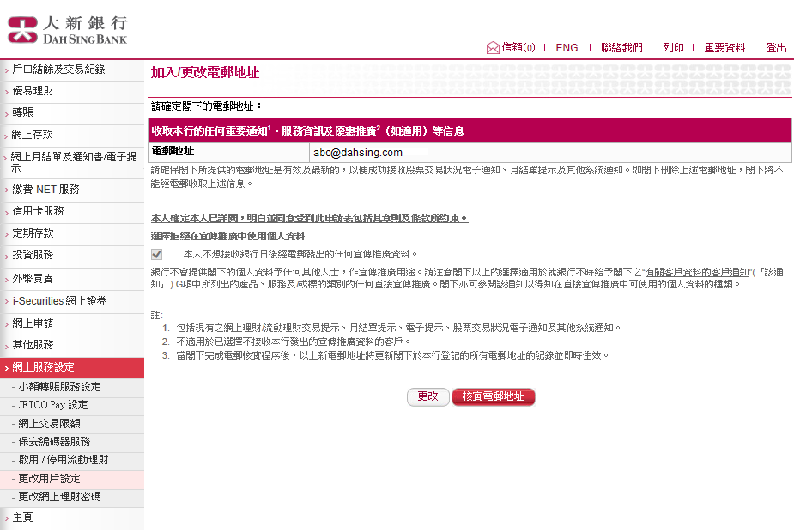Screen dimensions: 794x532
Task: Open 小額轉賬服務設定 submenu item
Action: 59,387
